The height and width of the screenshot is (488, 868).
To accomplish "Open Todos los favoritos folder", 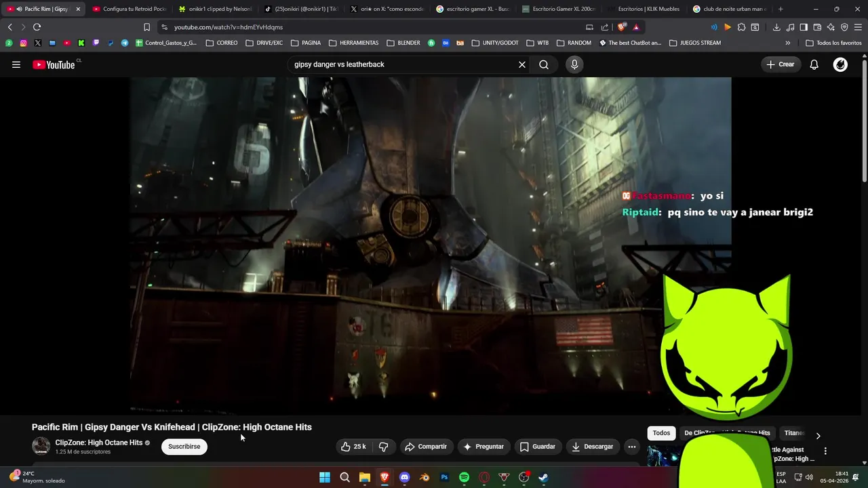I will (x=833, y=43).
